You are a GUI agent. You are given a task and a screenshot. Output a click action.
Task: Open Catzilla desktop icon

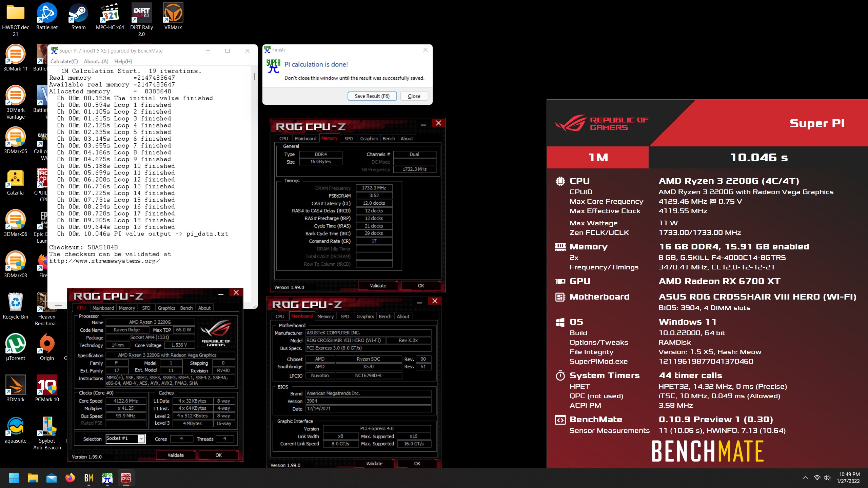coord(16,182)
